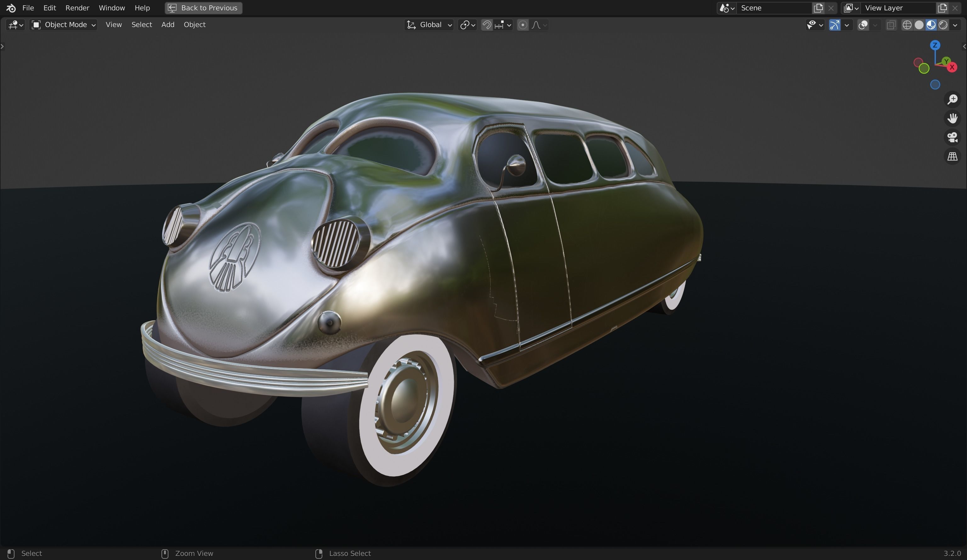Click the 3.2.0 version text
Image resolution: width=967 pixels, height=560 pixels.
(952, 553)
